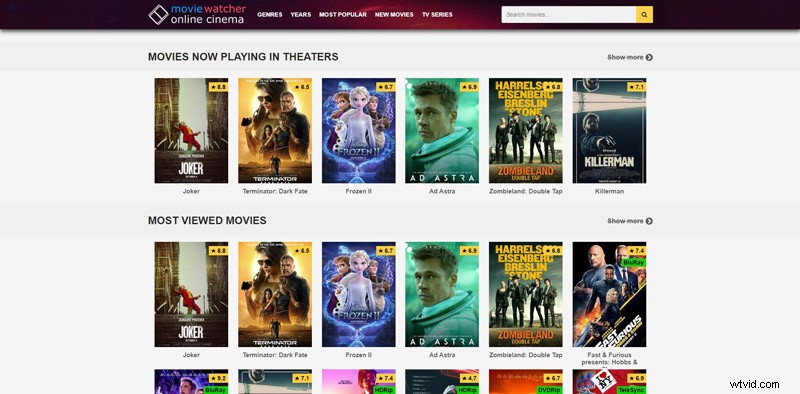Click the Killerman title link
The image size is (800, 394).
(610, 191)
